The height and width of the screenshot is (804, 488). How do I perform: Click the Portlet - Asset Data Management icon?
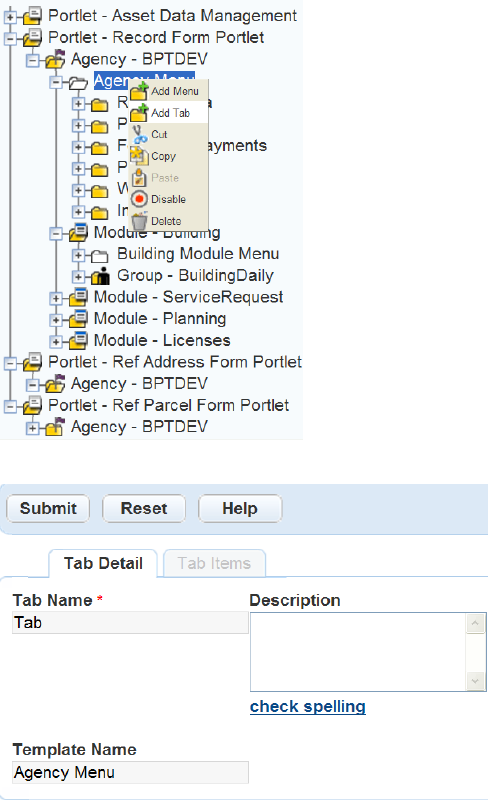click(32, 16)
